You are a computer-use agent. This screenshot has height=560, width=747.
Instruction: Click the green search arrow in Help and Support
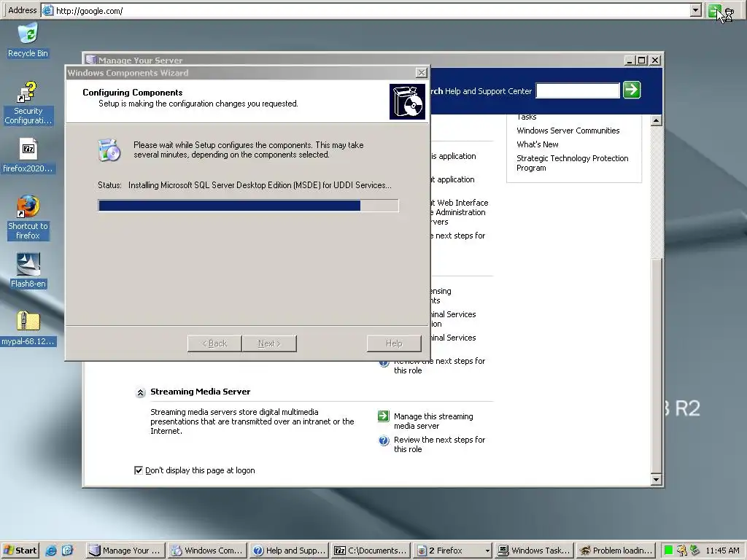point(632,90)
